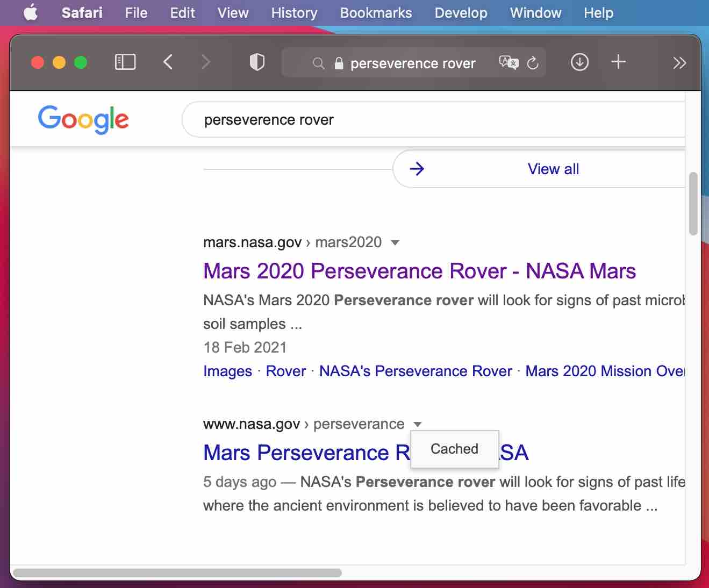Click the 18 Feb 2021 date text
The image size is (709, 588).
pos(245,347)
